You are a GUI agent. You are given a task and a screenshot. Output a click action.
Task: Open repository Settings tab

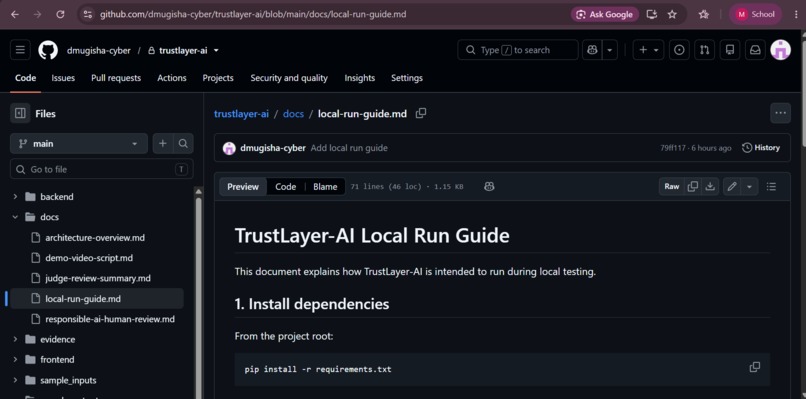[407, 78]
